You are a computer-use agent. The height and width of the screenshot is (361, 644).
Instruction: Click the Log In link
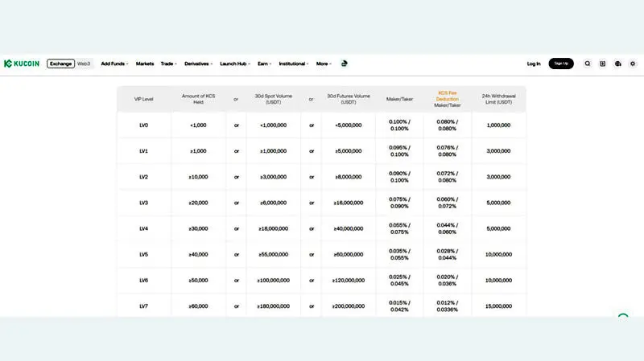(534, 64)
